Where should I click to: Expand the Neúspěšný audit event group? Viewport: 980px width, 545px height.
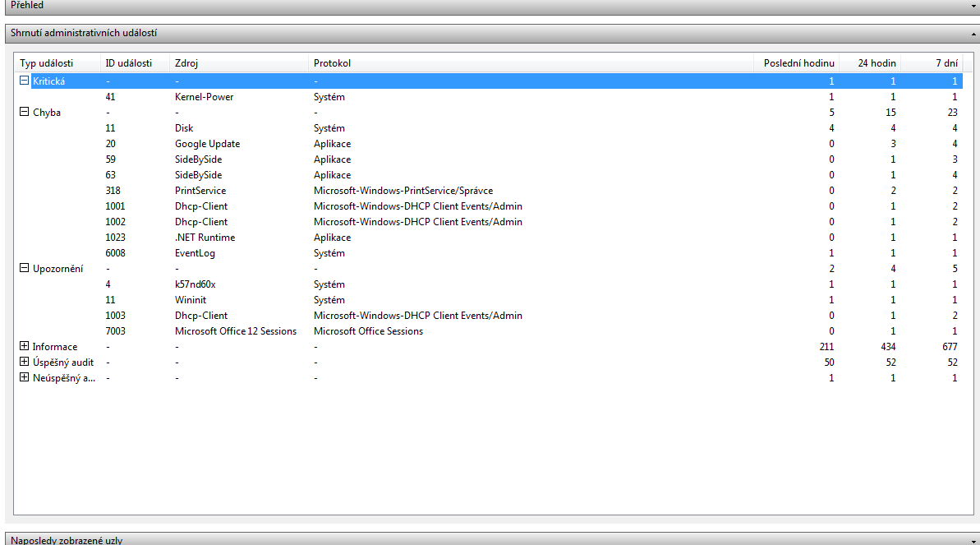pyautogui.click(x=25, y=378)
